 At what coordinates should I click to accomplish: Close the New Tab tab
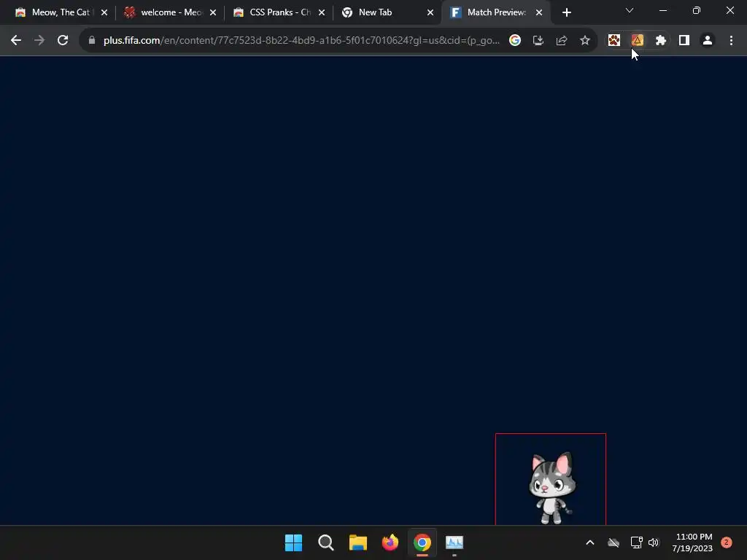point(430,13)
